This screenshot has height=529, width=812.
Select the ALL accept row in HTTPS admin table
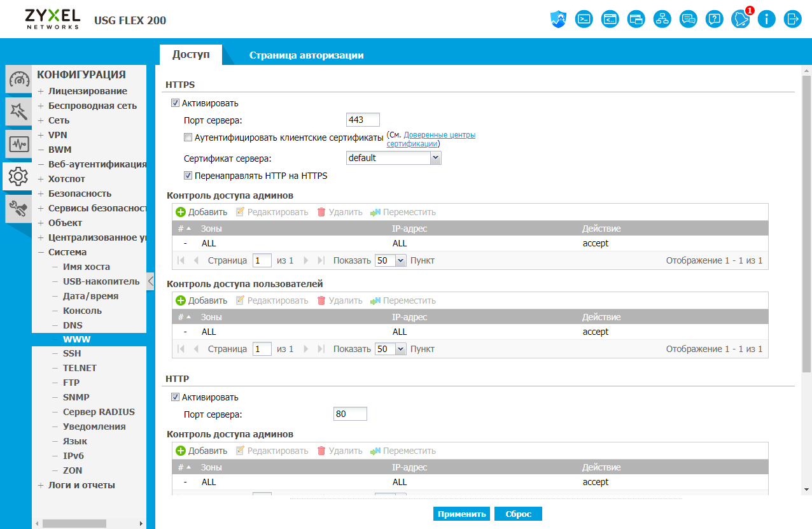click(470, 243)
